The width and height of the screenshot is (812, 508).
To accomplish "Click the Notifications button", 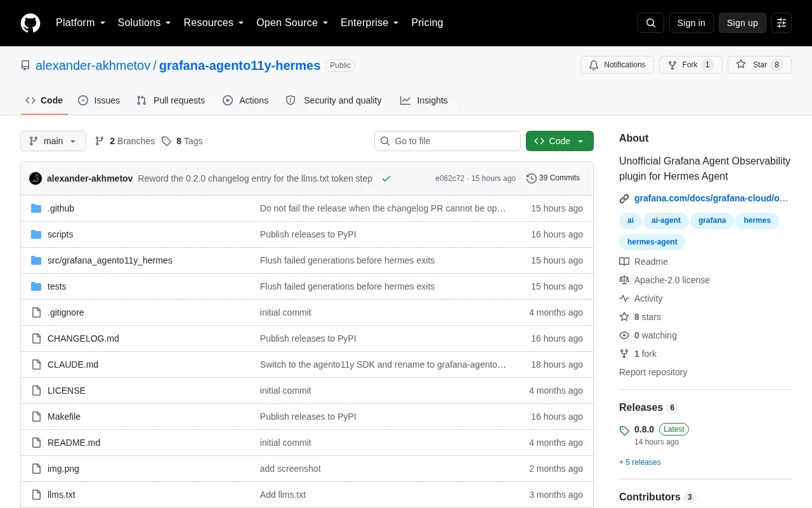I will pyautogui.click(x=617, y=65).
